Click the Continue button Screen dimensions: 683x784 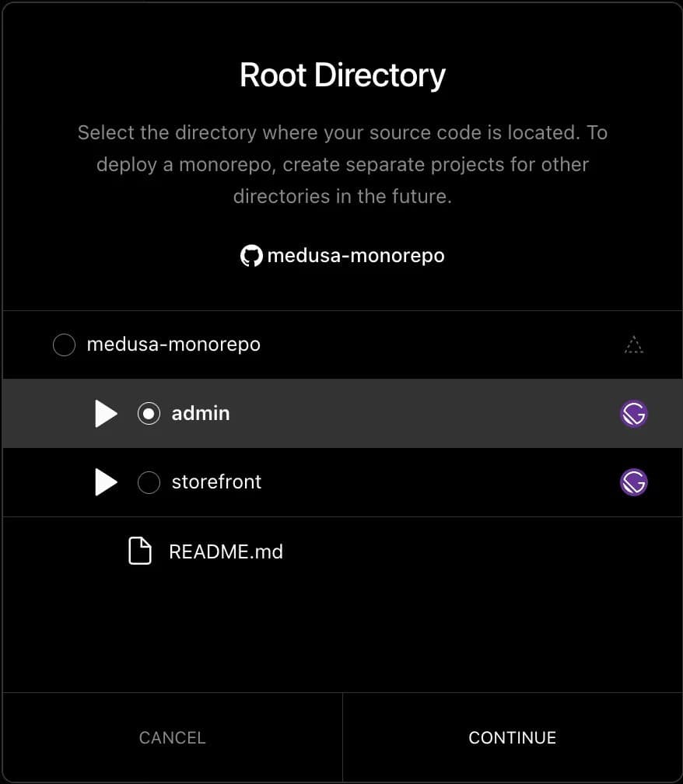click(513, 737)
